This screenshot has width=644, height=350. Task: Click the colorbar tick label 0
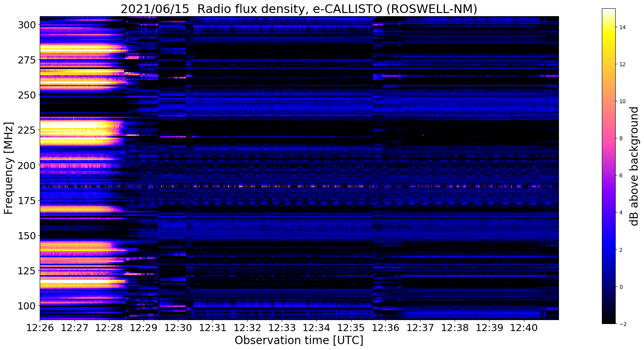point(621,287)
